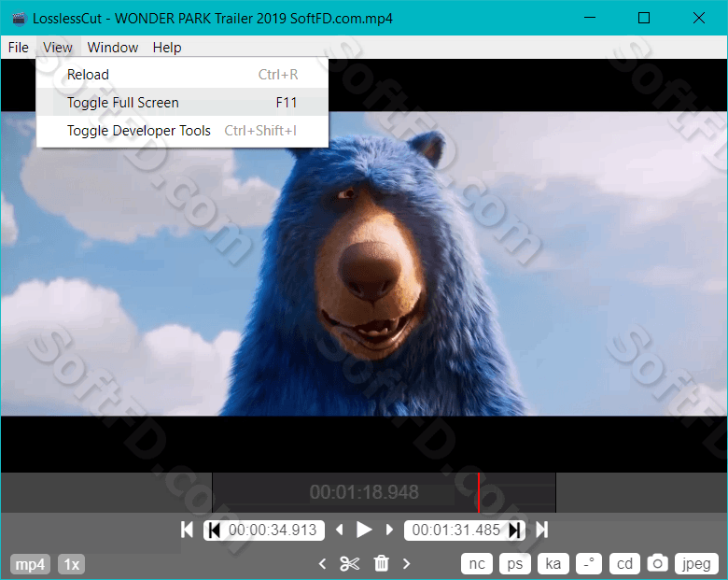Minimize the LosslessCut window
The width and height of the screenshot is (728, 580).
coord(590,18)
